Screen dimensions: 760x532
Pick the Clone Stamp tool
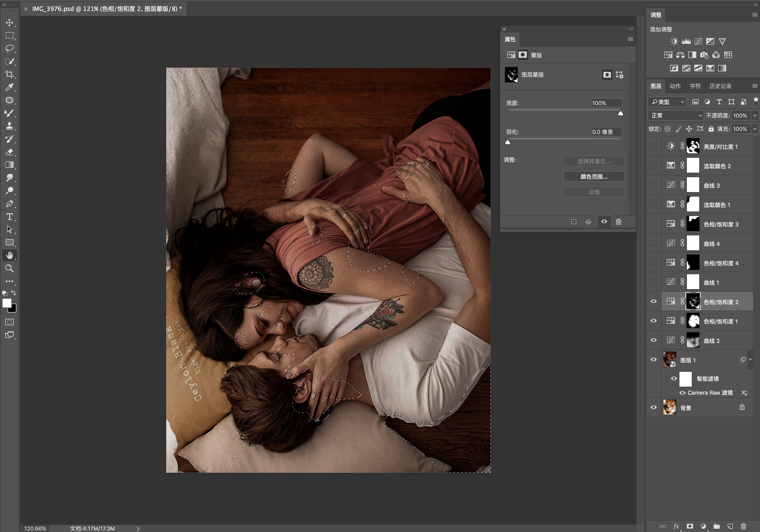click(9, 126)
